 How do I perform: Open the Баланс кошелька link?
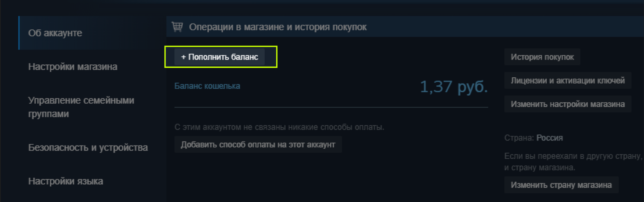tap(207, 86)
